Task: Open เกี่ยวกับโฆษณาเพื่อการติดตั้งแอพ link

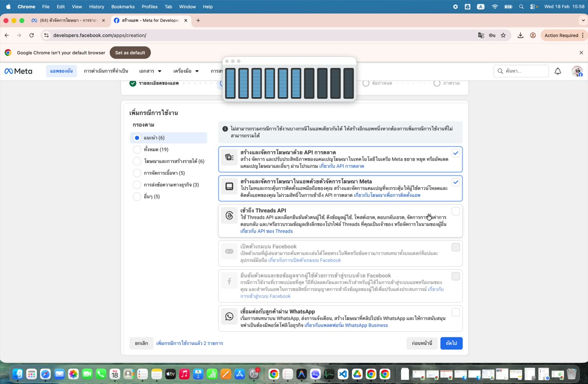Action: (387, 195)
